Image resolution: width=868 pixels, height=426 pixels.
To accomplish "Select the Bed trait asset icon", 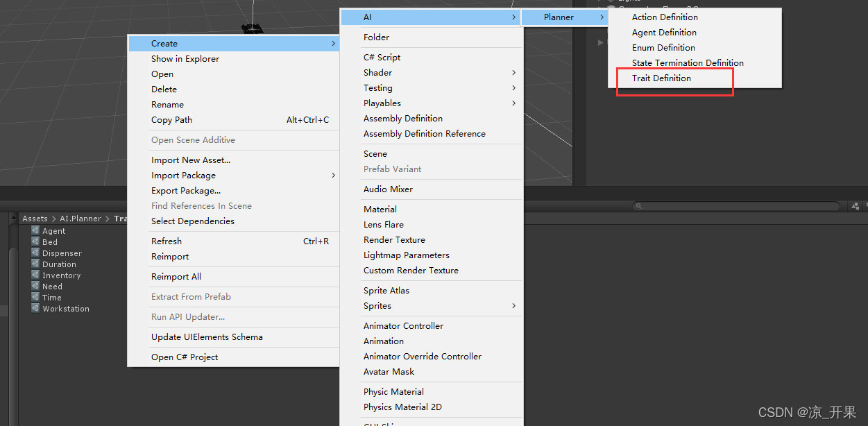I will coord(35,242).
